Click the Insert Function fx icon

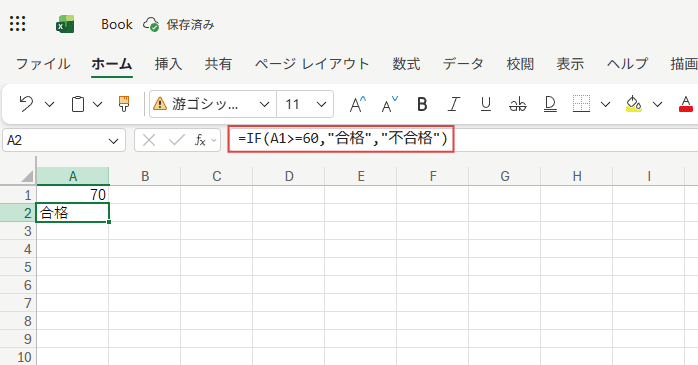pos(201,141)
